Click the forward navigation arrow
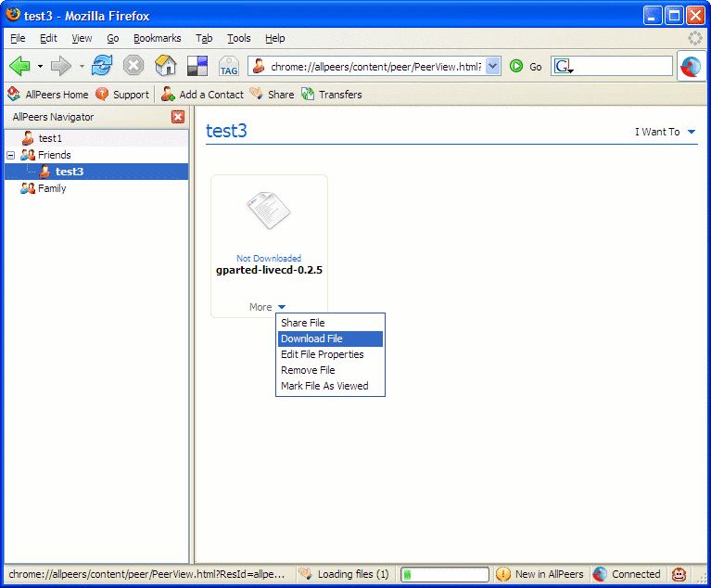 point(61,66)
